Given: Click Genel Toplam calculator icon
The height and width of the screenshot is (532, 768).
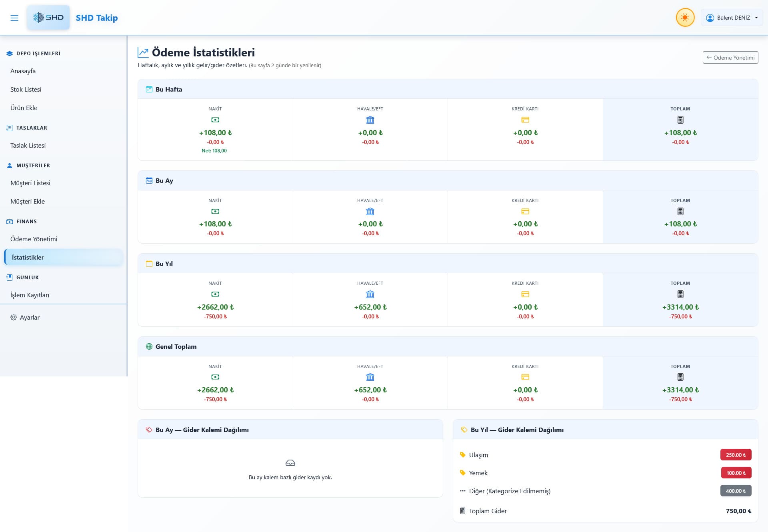Looking at the screenshot, I should (x=680, y=377).
